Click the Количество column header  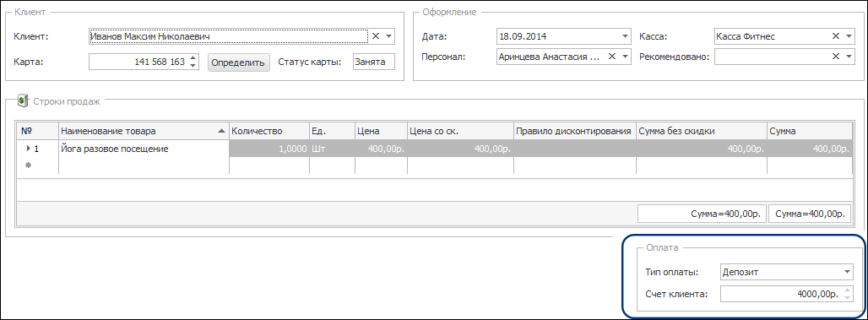coord(269,131)
